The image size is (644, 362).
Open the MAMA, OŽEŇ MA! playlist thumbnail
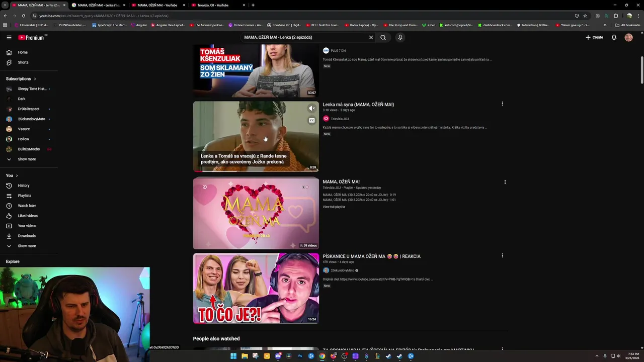(256, 213)
